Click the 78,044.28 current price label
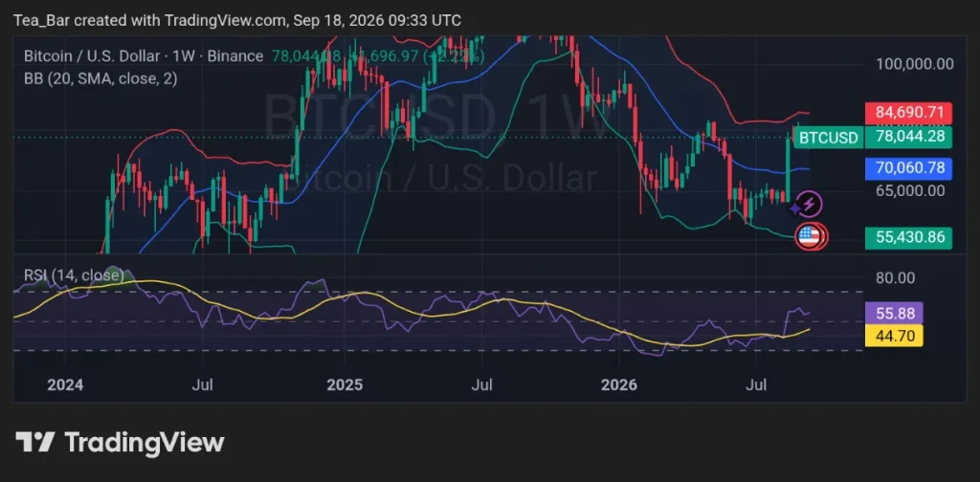This screenshot has width=980, height=482. tap(909, 138)
